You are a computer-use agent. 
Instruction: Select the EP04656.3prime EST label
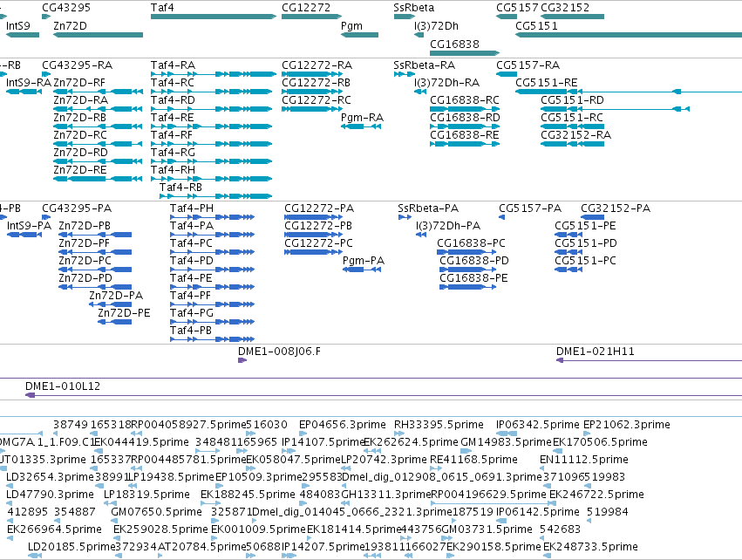tap(343, 425)
